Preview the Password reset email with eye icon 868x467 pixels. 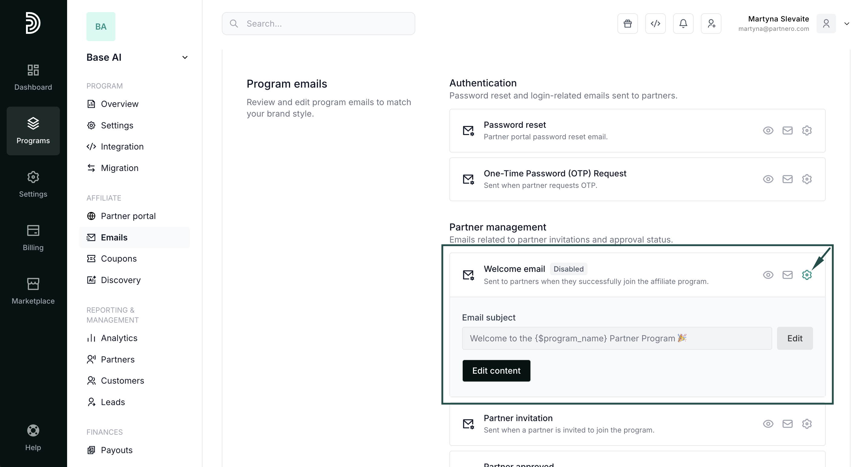[x=768, y=130]
